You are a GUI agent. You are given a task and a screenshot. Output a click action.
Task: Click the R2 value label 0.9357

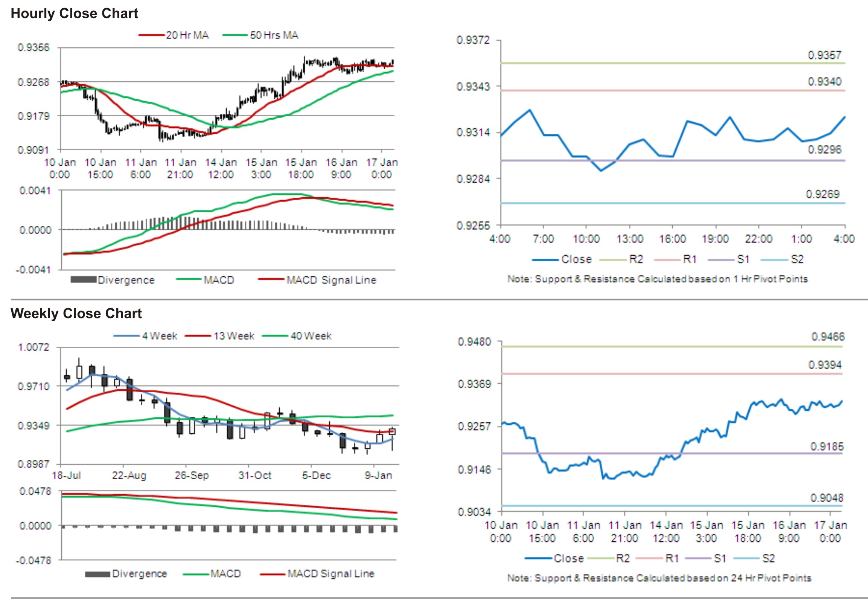click(x=824, y=55)
